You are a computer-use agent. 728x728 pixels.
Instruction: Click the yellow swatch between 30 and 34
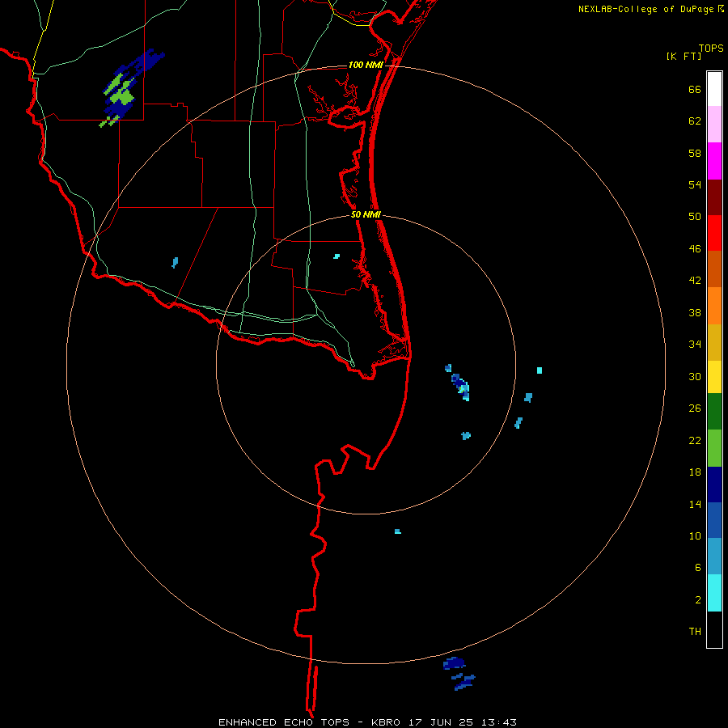pos(714,376)
